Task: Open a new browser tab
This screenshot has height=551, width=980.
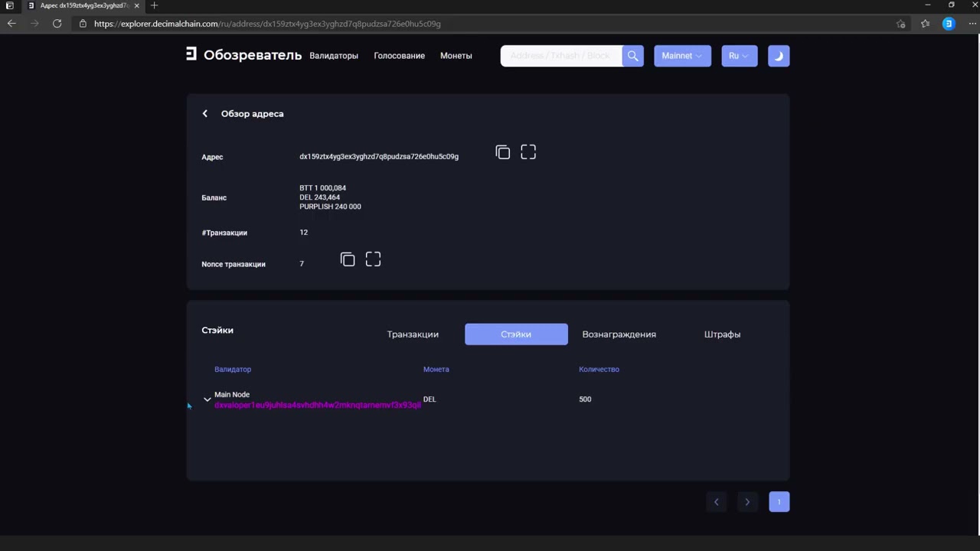Action: (154, 5)
